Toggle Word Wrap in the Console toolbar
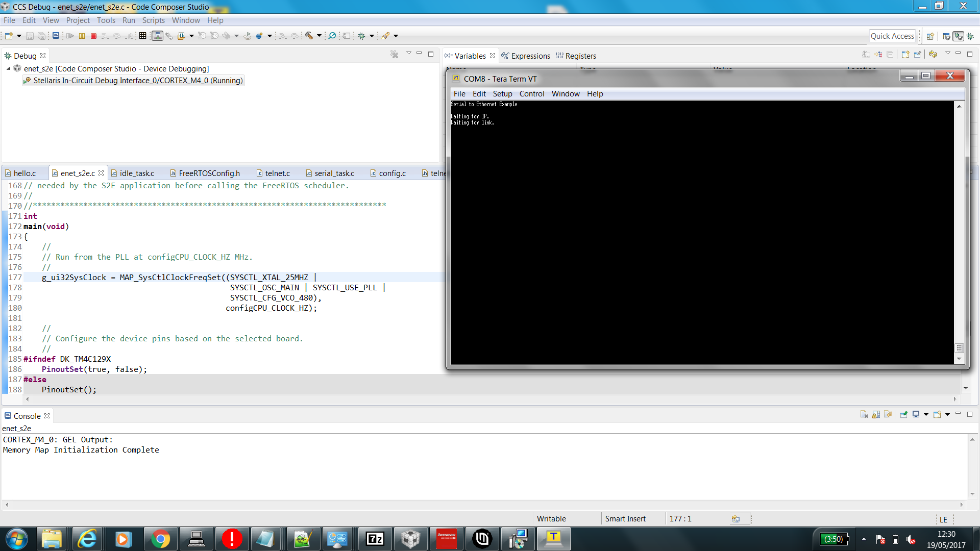This screenshot has height=551, width=980. [888, 414]
